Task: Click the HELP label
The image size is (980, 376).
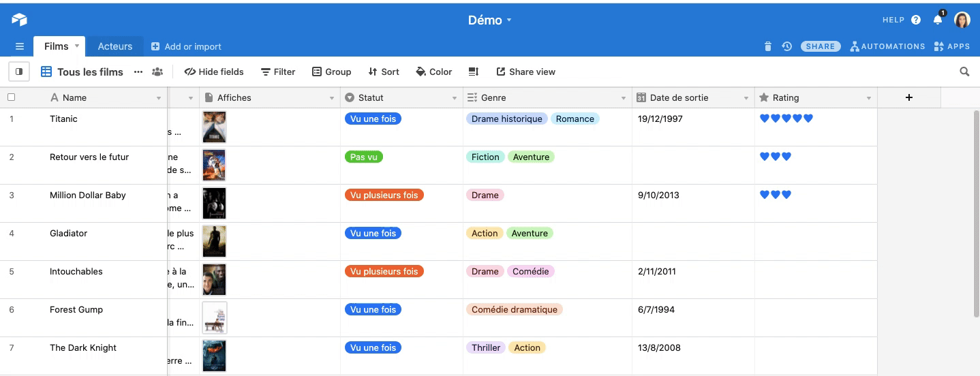Action: point(893,20)
